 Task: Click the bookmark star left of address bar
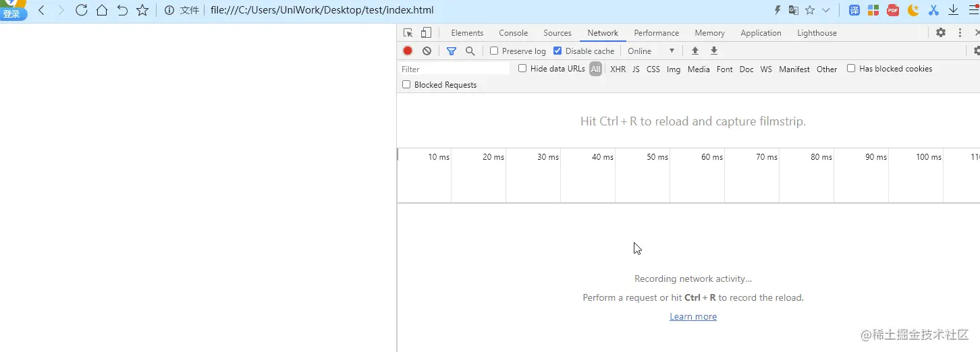point(142,10)
